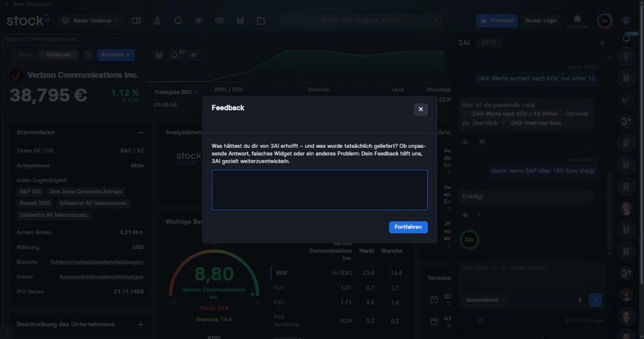The image size is (644, 339).
Task: Open DAX-Werte nach KGV < 15 öffnen link
Action: [512, 114]
